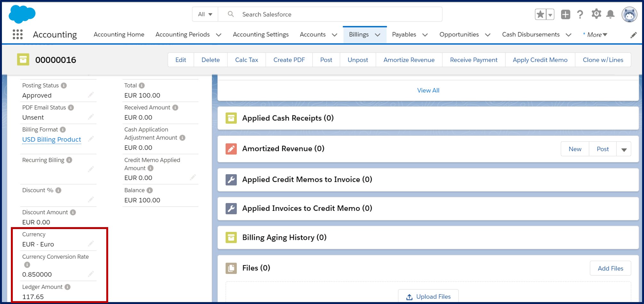
Task: Open the Accounting Settings tab
Action: tap(261, 34)
